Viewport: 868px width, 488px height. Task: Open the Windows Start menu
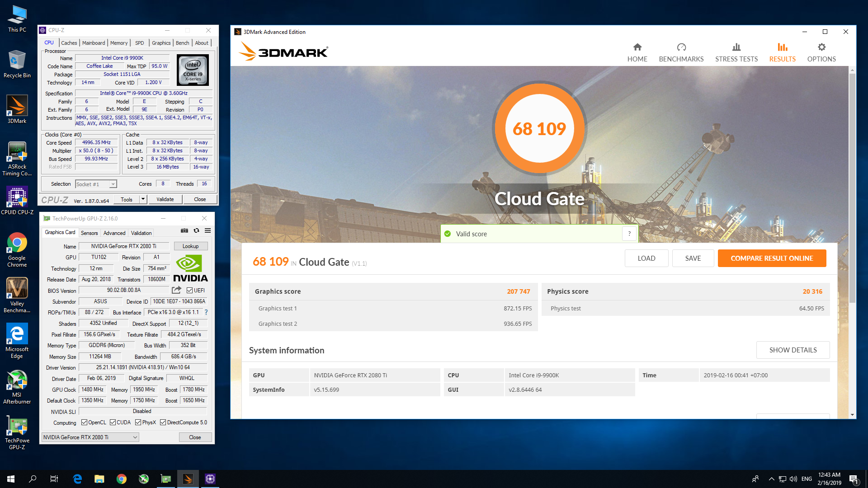coord(11,479)
